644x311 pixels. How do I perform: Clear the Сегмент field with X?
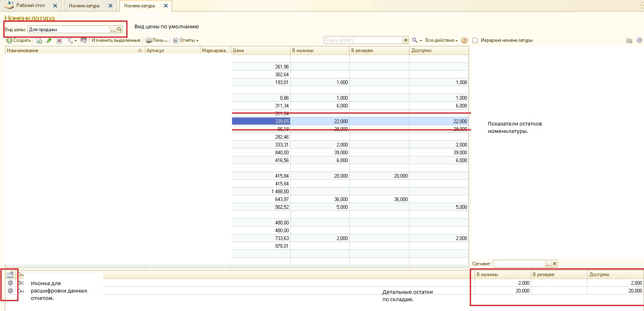555,264
